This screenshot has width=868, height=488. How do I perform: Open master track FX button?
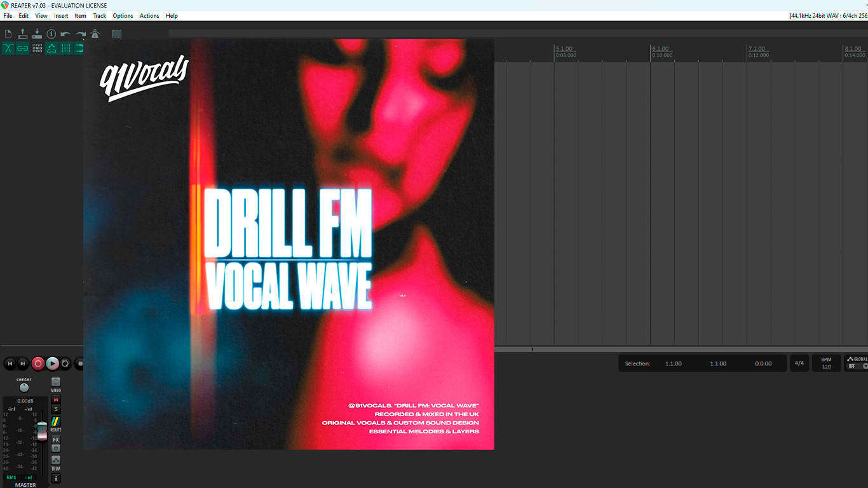[56, 440]
